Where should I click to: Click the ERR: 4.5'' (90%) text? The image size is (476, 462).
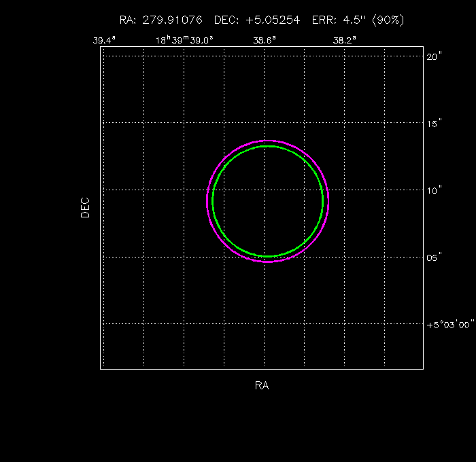(x=358, y=20)
